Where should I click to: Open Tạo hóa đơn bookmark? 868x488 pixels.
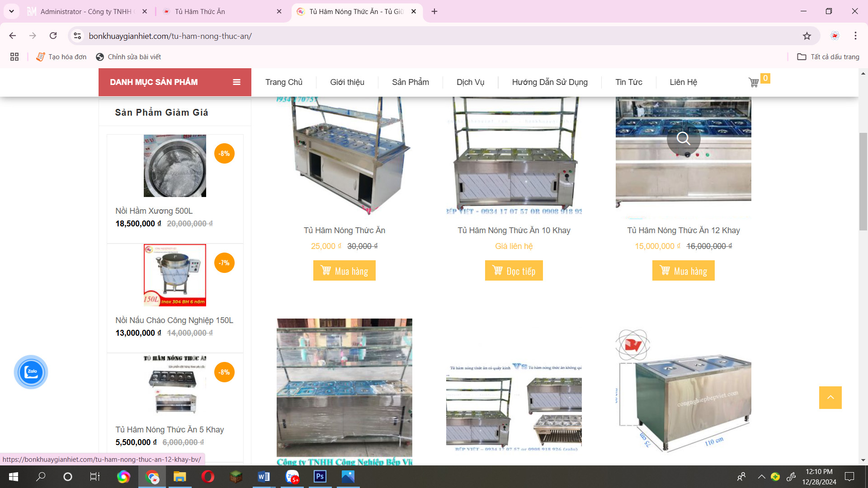click(x=61, y=57)
